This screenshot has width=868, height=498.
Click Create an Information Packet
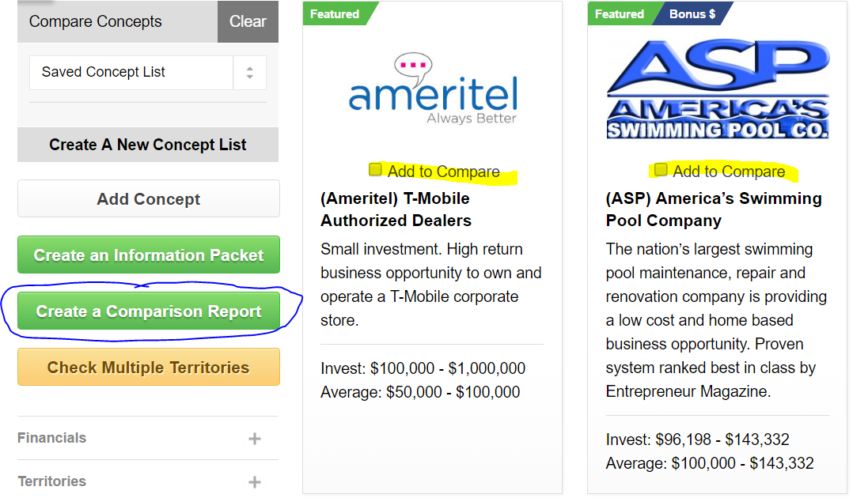[x=148, y=255]
